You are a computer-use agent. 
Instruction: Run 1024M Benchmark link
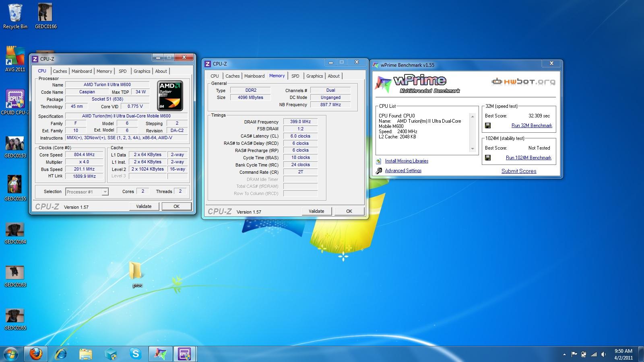click(528, 158)
